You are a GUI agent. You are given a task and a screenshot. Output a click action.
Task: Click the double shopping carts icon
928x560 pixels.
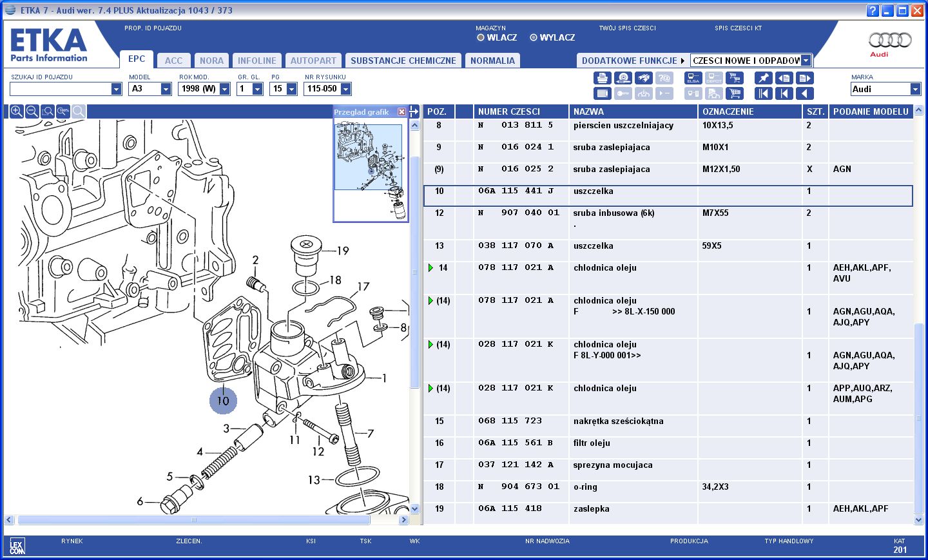[x=734, y=78]
